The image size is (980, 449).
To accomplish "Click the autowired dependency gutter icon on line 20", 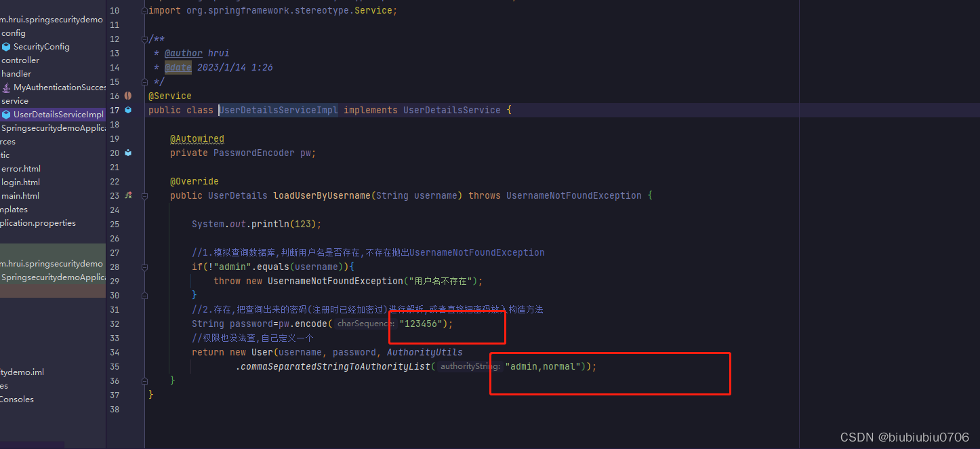I will tap(128, 153).
